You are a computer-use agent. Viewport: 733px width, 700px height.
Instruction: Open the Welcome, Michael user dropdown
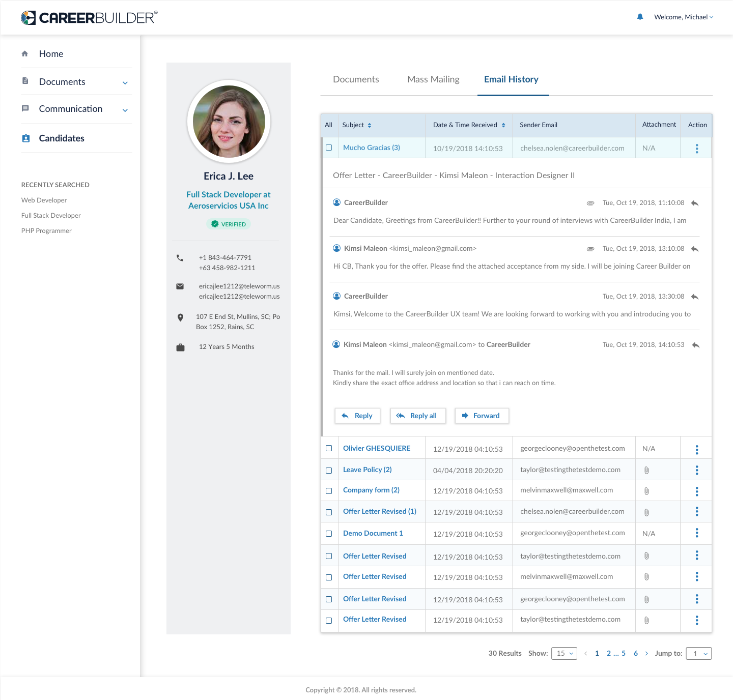point(684,17)
